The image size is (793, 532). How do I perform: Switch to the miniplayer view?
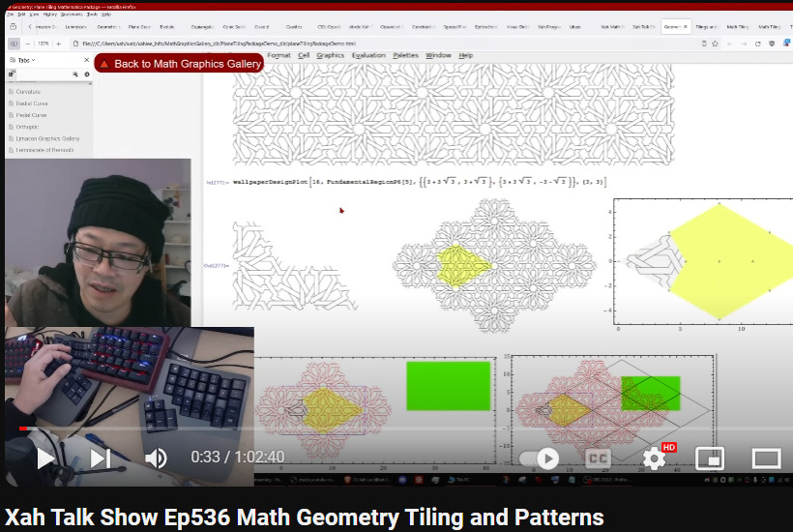(x=710, y=458)
